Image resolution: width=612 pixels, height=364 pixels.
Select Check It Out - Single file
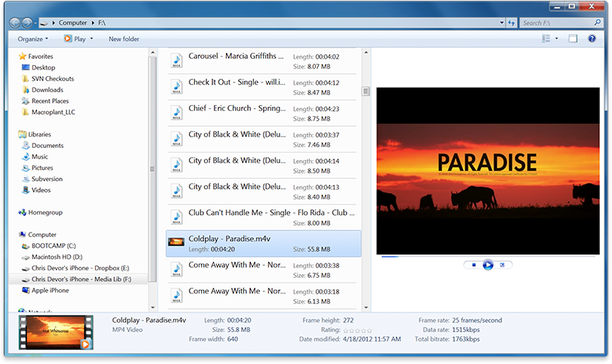pos(262,87)
